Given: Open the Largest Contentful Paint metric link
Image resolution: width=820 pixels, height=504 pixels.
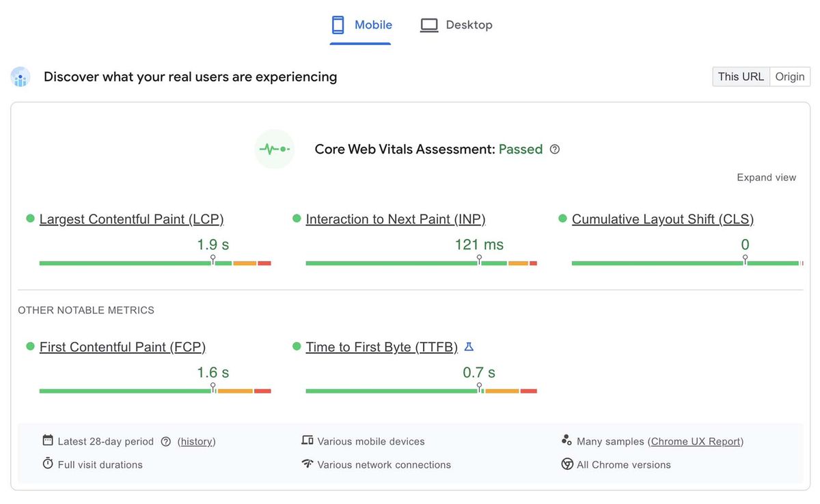Looking at the screenshot, I should 131,219.
